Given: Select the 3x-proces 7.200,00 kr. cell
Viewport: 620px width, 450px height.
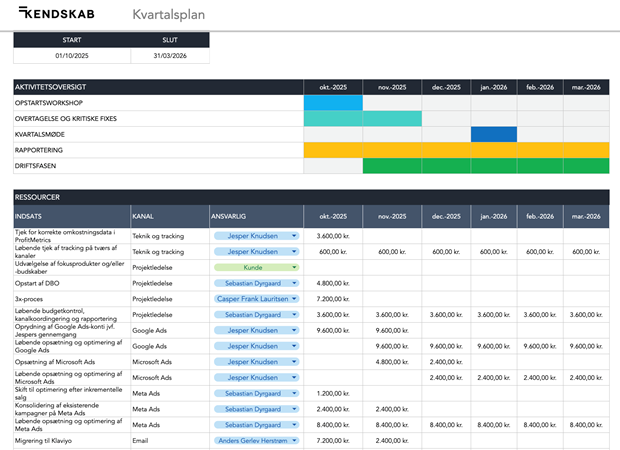Looking at the screenshot, I should pyautogui.click(x=332, y=299).
